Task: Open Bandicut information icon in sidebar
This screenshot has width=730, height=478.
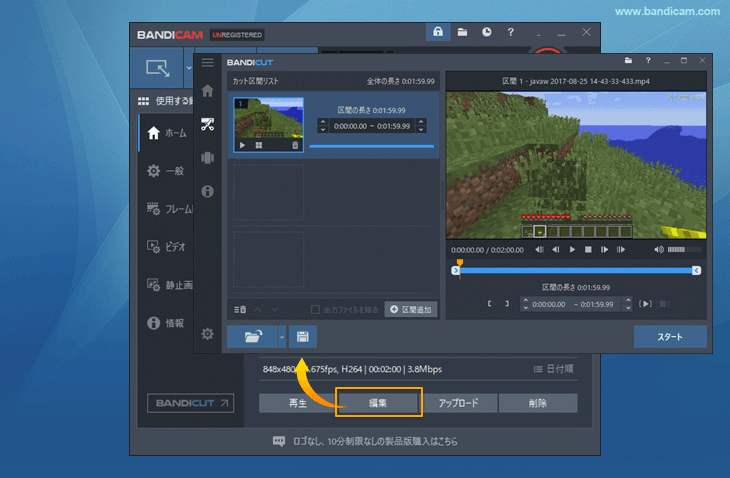Action: (x=208, y=191)
